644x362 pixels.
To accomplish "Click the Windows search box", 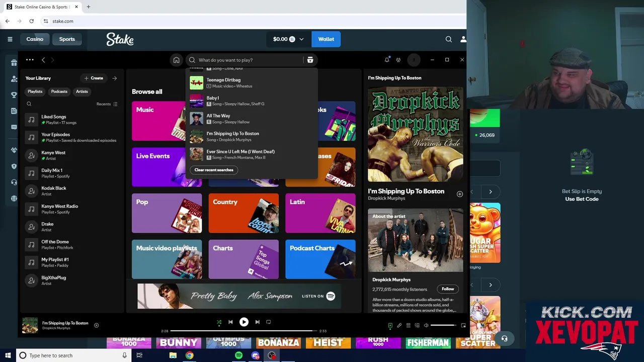I will 73,355.
